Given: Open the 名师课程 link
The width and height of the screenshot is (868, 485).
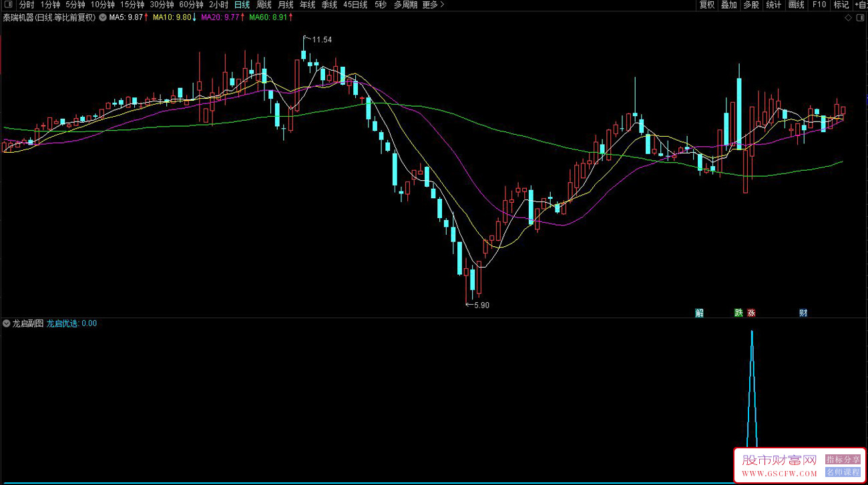Looking at the screenshot, I should pyautogui.click(x=843, y=472).
